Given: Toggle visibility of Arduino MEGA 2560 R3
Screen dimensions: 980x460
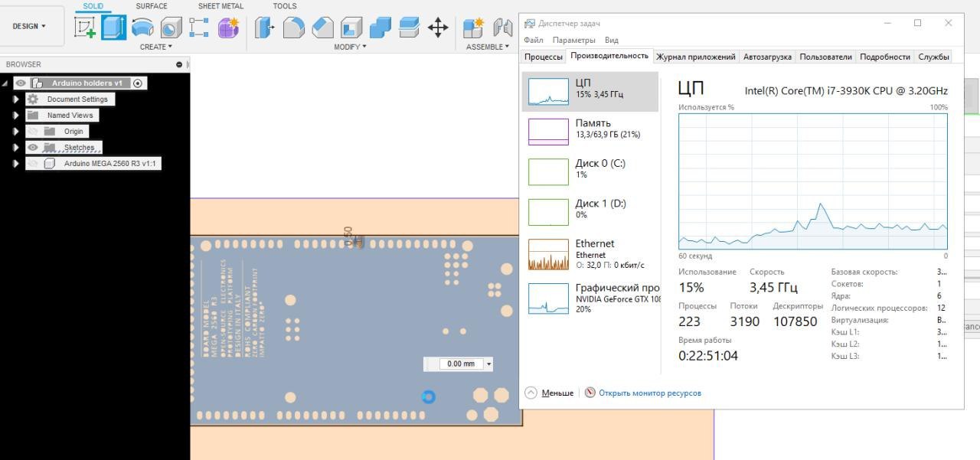Looking at the screenshot, I should point(33,163).
